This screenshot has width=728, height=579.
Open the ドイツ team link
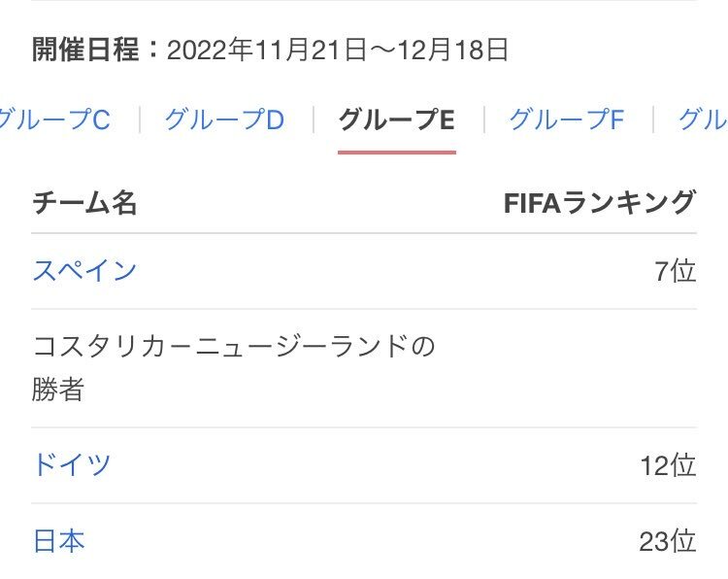coord(72,464)
